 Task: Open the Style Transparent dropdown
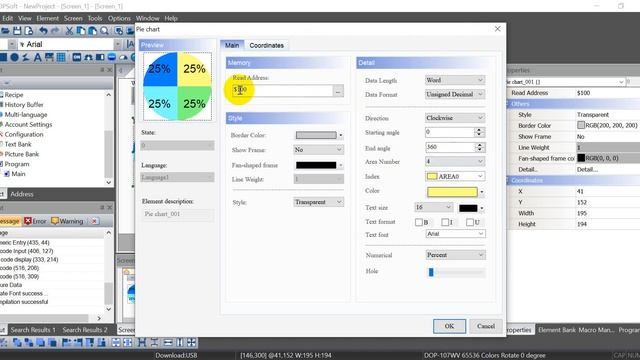(x=318, y=202)
